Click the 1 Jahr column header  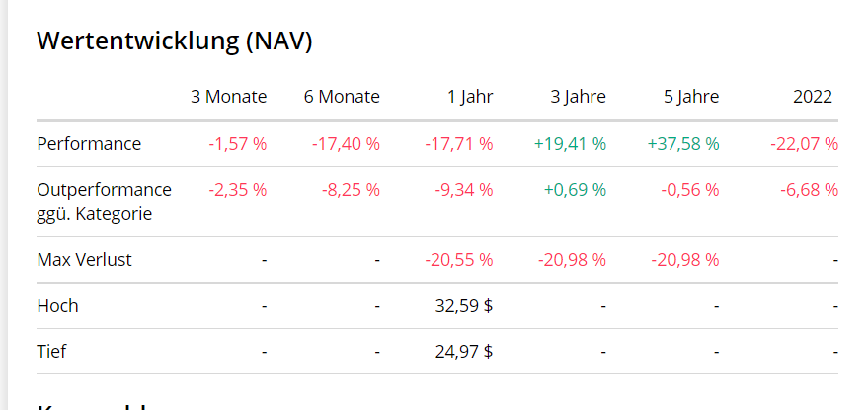click(470, 97)
